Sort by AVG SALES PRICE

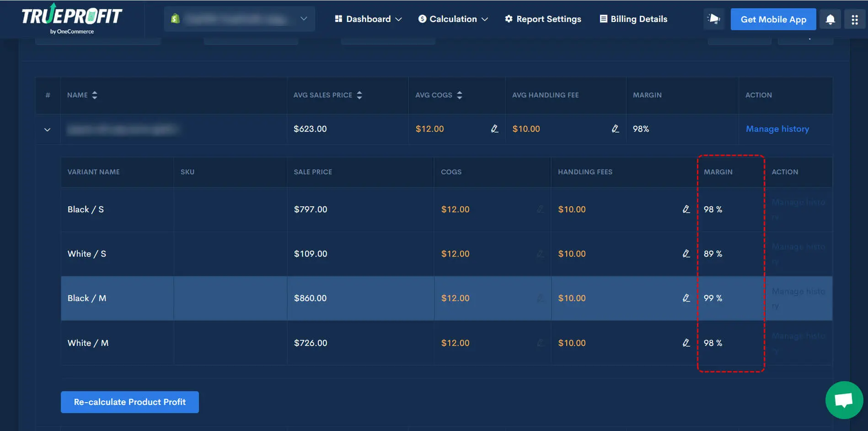tap(359, 95)
